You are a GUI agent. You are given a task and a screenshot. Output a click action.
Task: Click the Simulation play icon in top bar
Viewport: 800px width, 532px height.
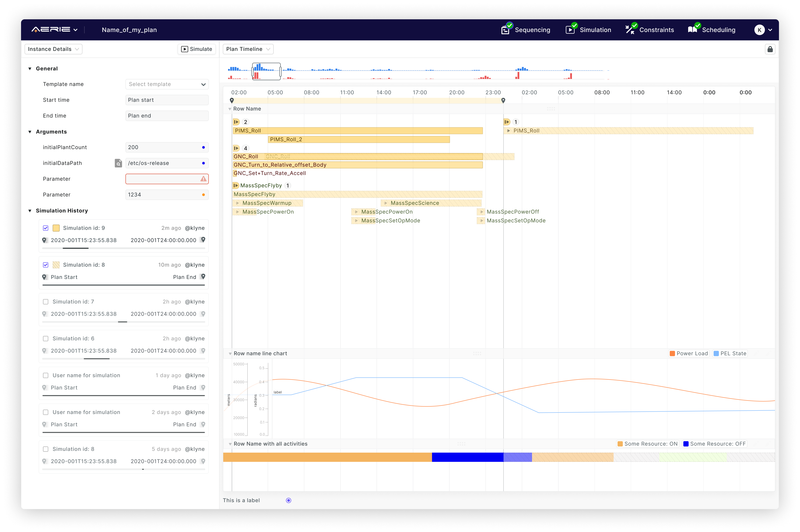click(570, 30)
